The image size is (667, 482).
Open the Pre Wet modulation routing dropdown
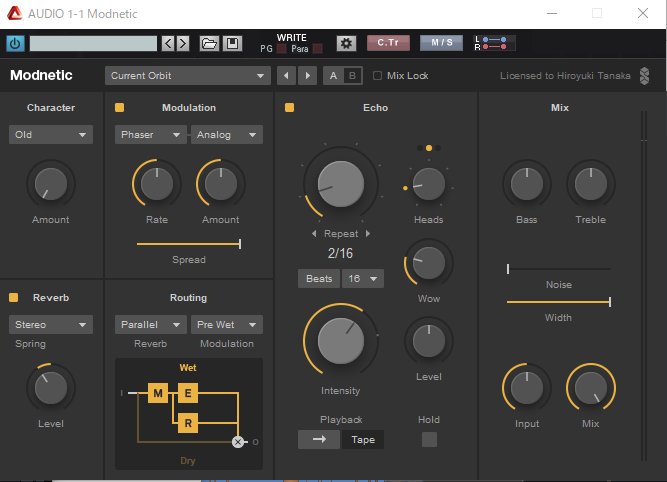[227, 325]
